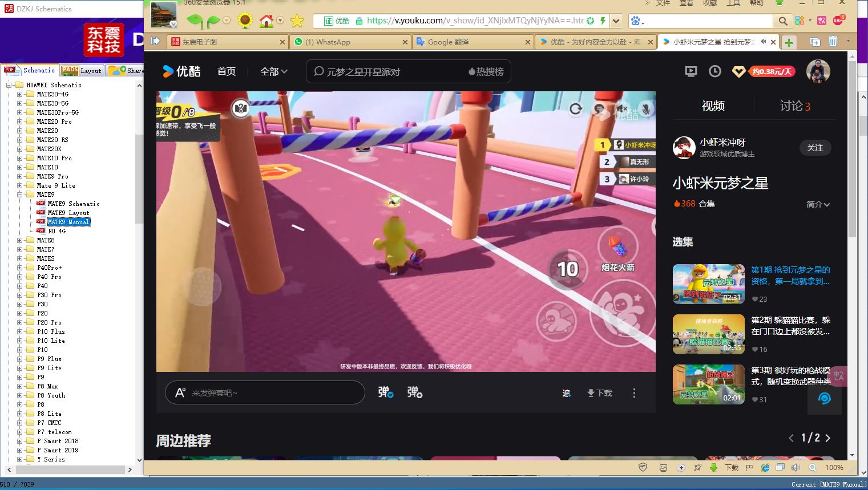The image size is (868, 490).
Task: Click the IE compatibility mode icon
Action: coord(765,467)
